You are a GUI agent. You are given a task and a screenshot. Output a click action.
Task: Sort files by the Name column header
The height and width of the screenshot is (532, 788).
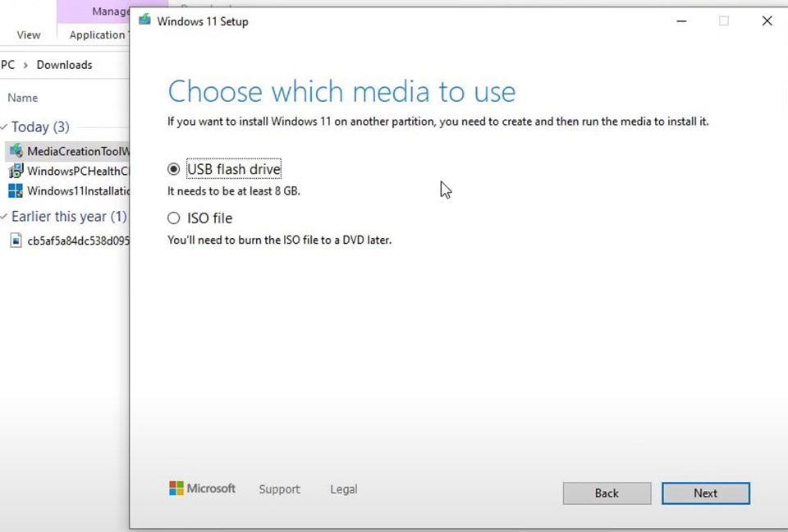click(x=22, y=97)
